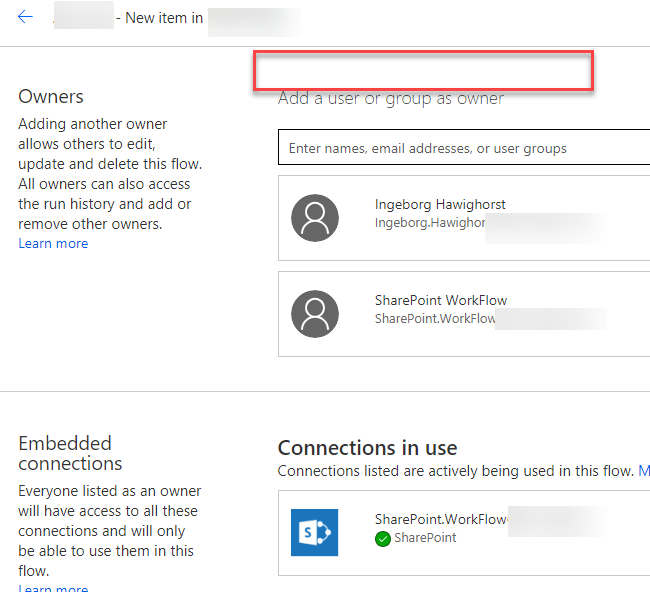The width and height of the screenshot is (650, 592).
Task: Click 'Connections listed are actively being used' text
Action: click(x=455, y=471)
